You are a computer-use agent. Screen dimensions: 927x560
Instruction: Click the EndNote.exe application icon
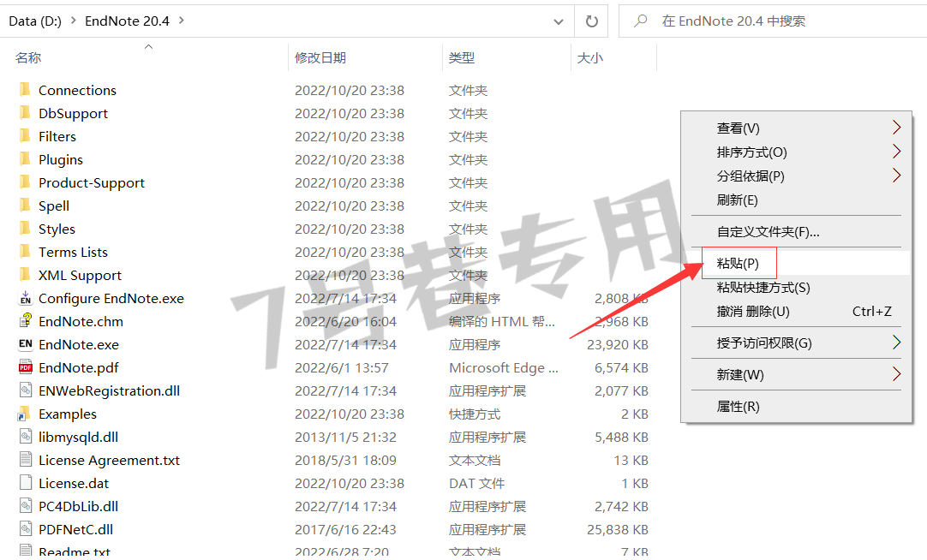[26, 344]
